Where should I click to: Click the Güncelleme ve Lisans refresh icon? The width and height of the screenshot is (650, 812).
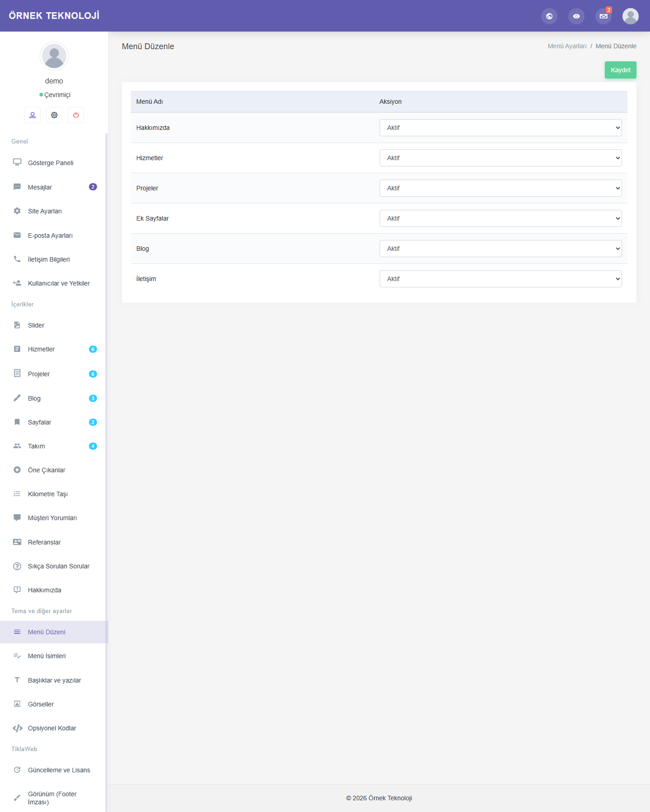tap(17, 770)
